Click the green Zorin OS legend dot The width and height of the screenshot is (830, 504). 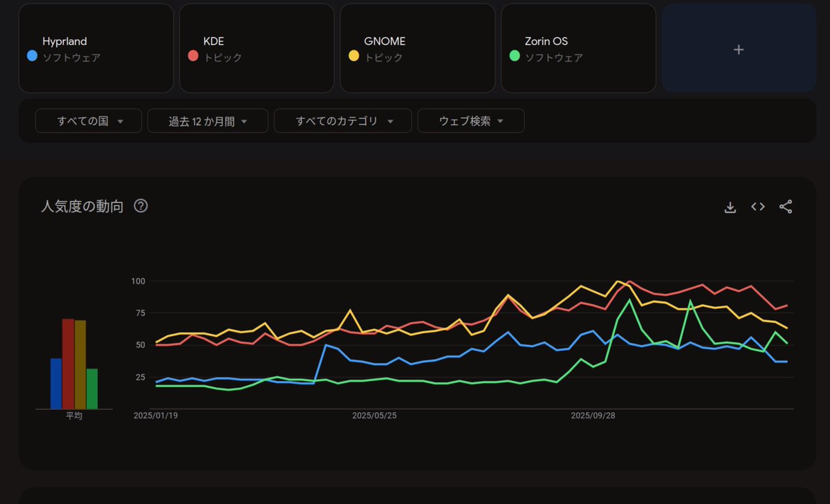pos(515,55)
